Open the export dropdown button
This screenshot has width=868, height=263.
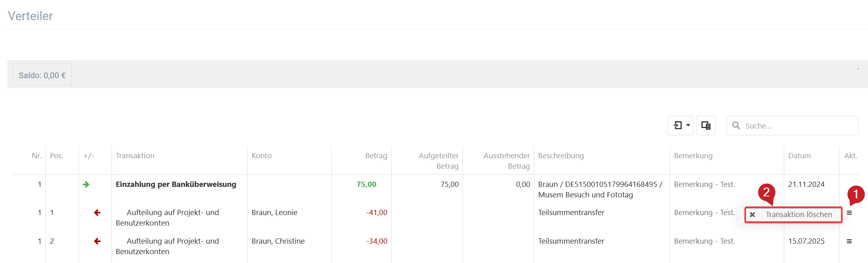pos(680,126)
